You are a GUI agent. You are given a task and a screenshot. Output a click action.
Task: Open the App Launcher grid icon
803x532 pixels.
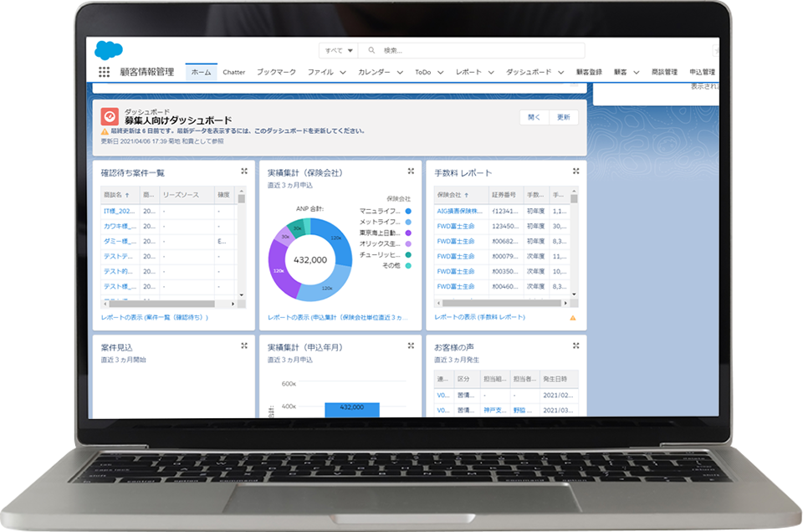pyautogui.click(x=104, y=73)
